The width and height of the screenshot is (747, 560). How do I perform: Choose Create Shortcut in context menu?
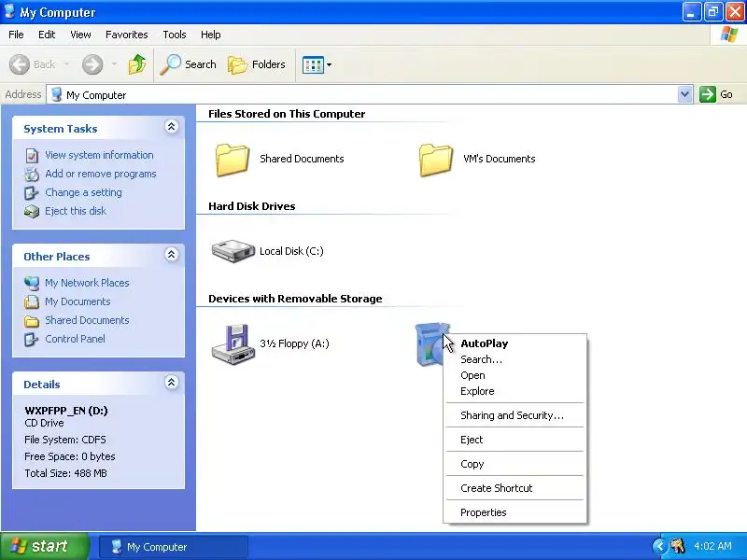515,488
